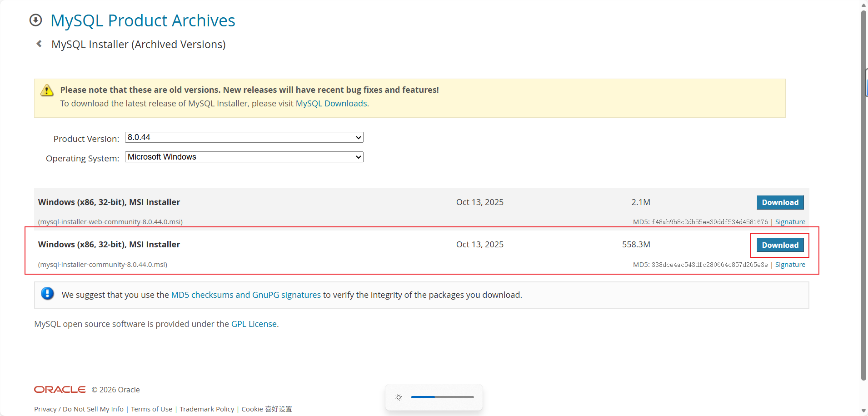Click the MD5 hash starting with 338dce4a
The width and height of the screenshot is (868, 416).
(x=709, y=265)
